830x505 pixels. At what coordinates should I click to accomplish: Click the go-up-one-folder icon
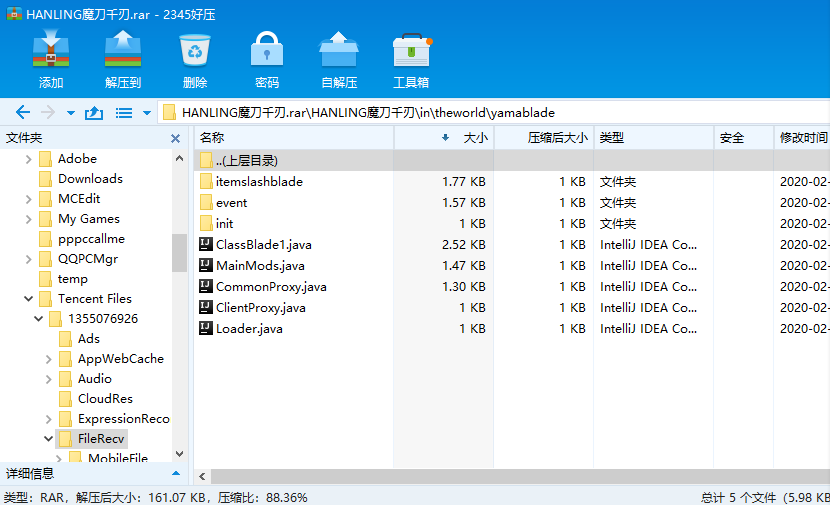[x=94, y=112]
